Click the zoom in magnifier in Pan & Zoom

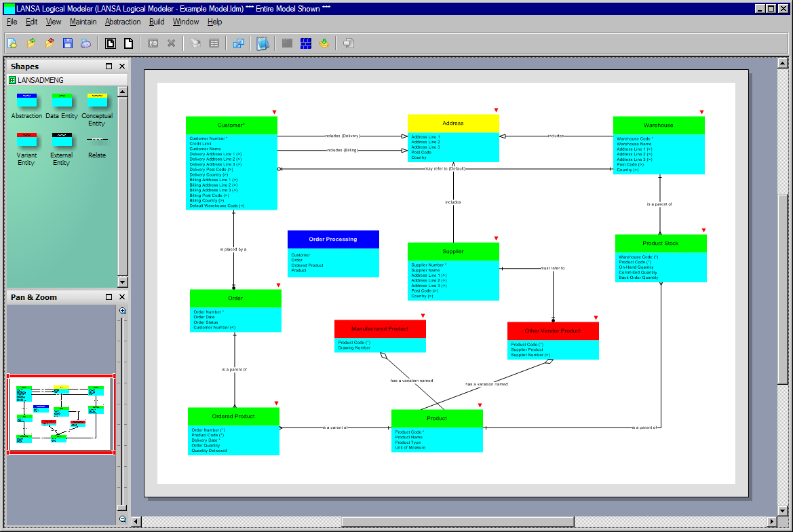click(122, 311)
